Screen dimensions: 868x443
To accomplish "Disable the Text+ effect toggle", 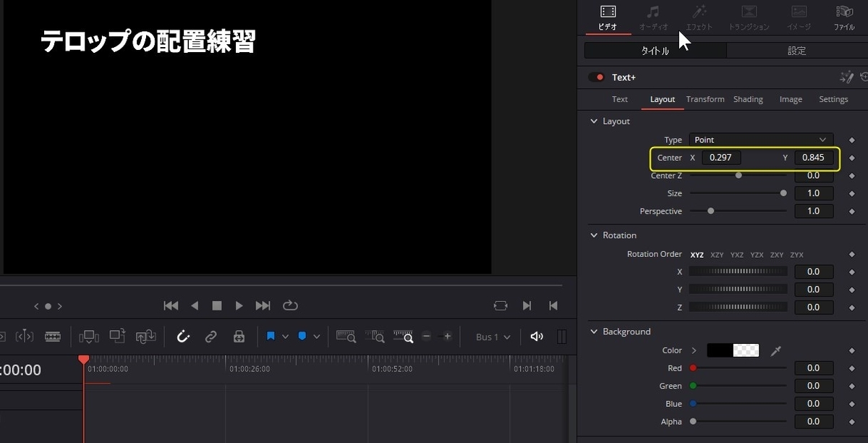I will (597, 77).
